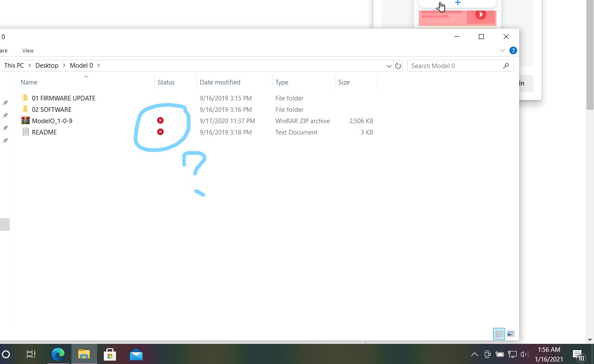Select the README text document icon
594x364 pixels.
point(26,132)
